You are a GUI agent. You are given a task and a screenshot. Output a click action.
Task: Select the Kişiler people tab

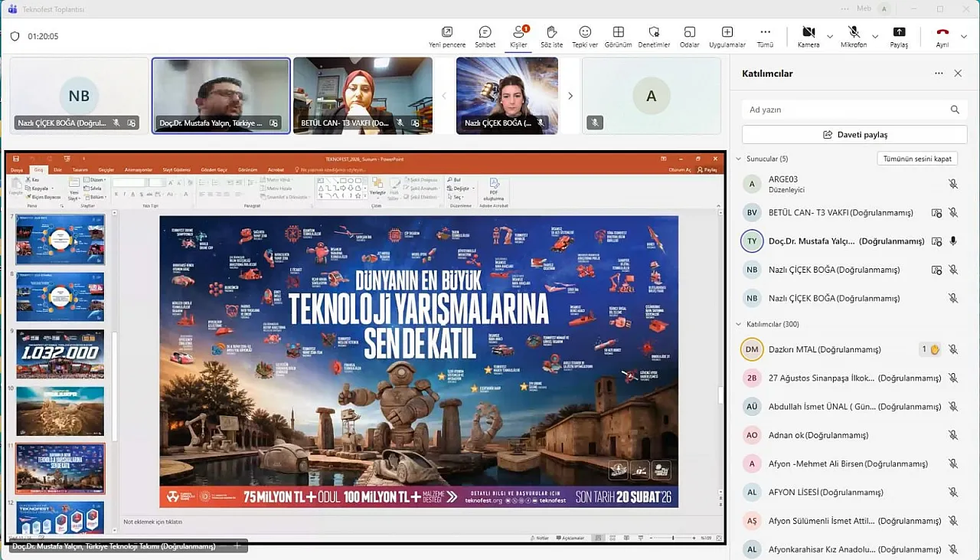pos(519,32)
